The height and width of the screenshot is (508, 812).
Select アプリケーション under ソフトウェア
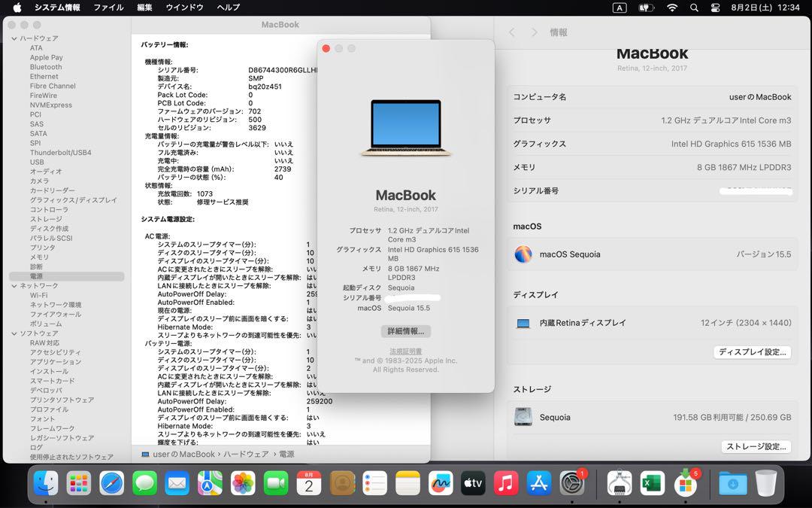coord(56,362)
